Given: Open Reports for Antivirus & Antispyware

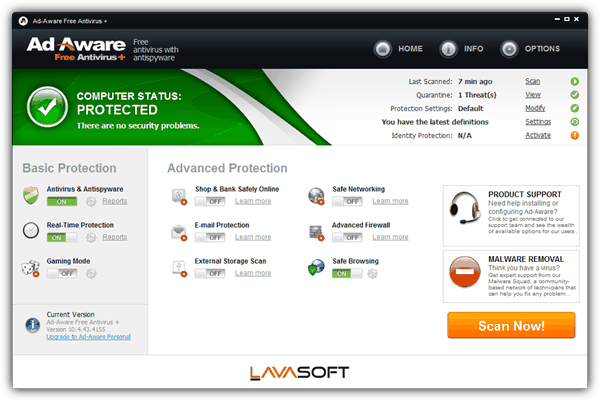Looking at the screenshot, I should tap(114, 201).
